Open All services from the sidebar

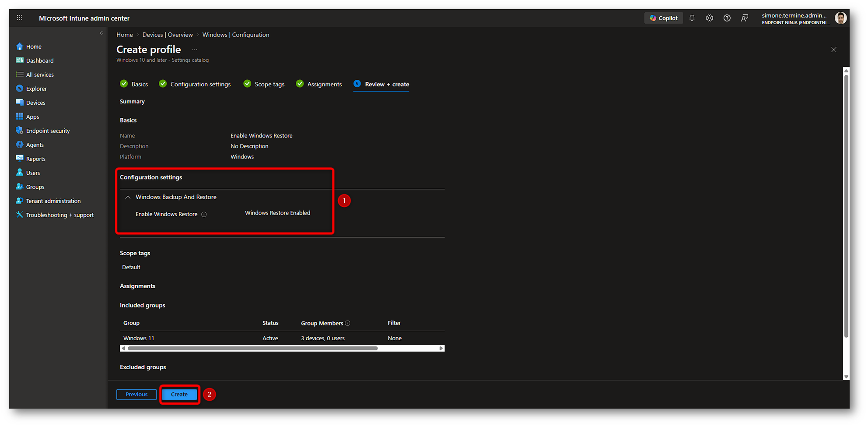pyautogui.click(x=40, y=74)
